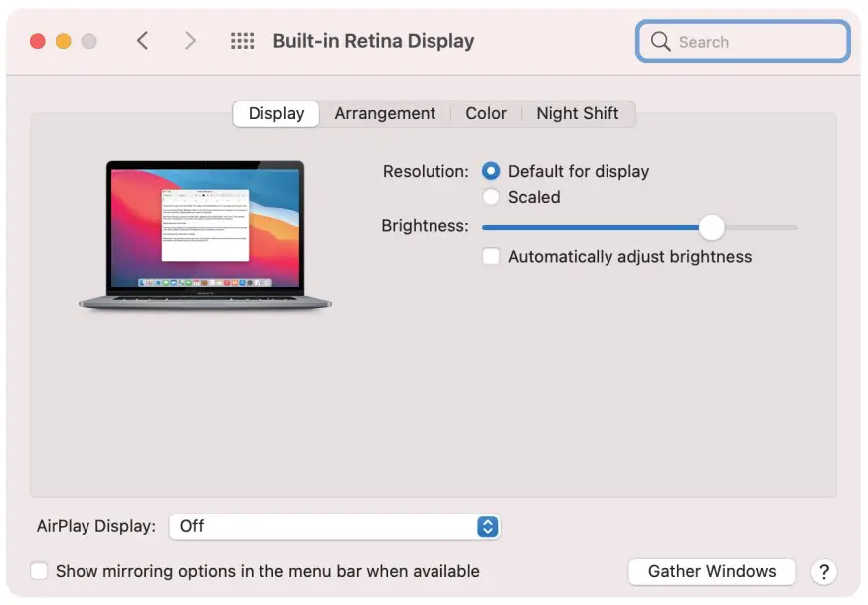The image size is (868, 605).
Task: Click the magnifying glass search icon
Action: 660,42
